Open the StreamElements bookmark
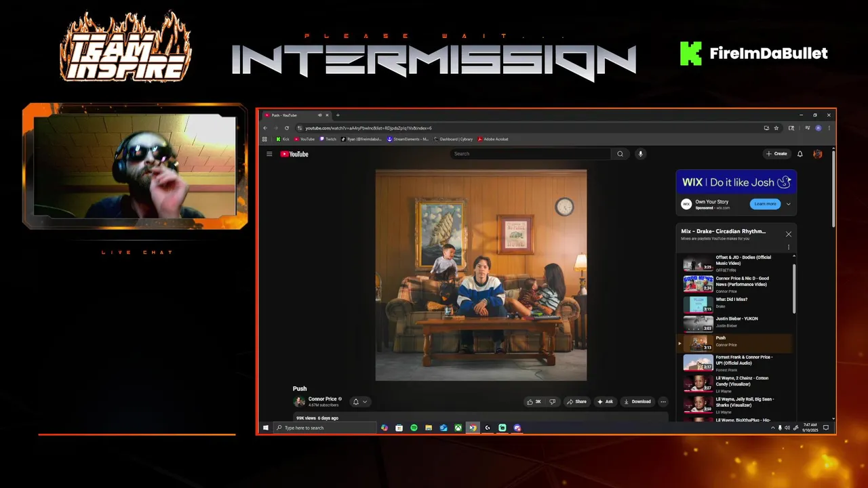The height and width of the screenshot is (488, 868). 408,139
